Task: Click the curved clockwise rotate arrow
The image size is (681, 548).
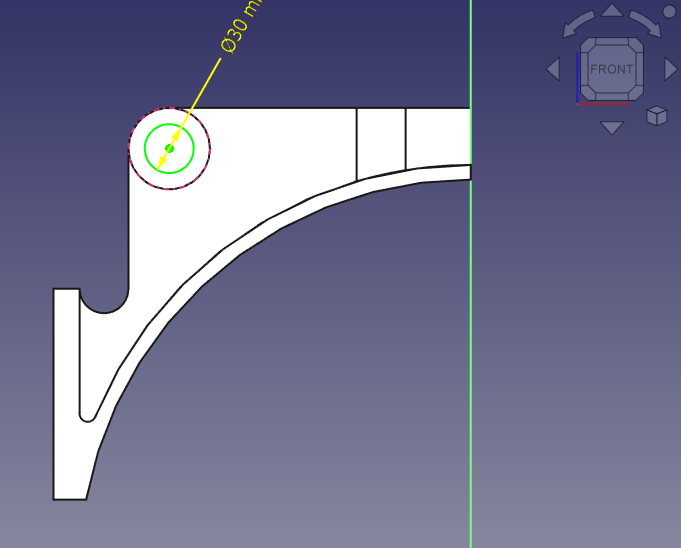Action: [643, 24]
